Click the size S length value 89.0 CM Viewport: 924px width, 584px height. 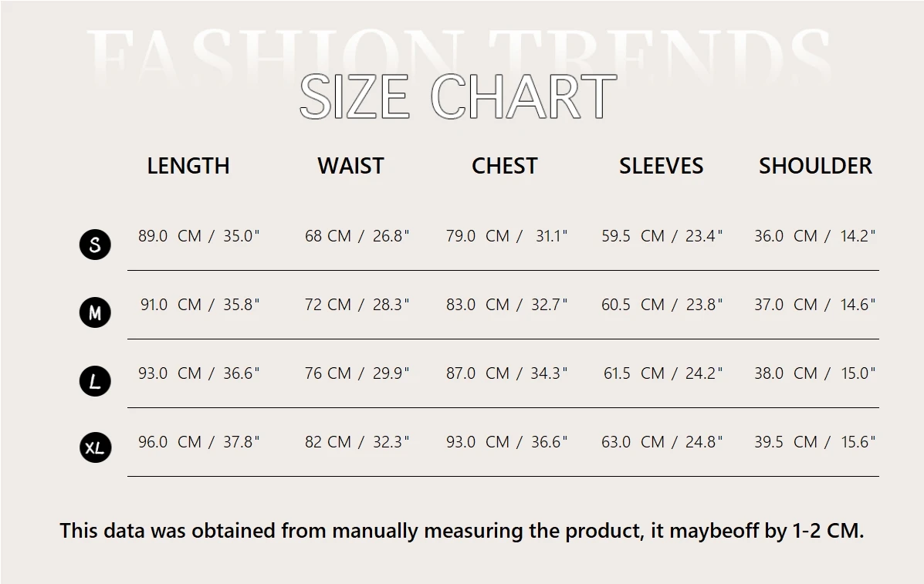click(x=170, y=236)
